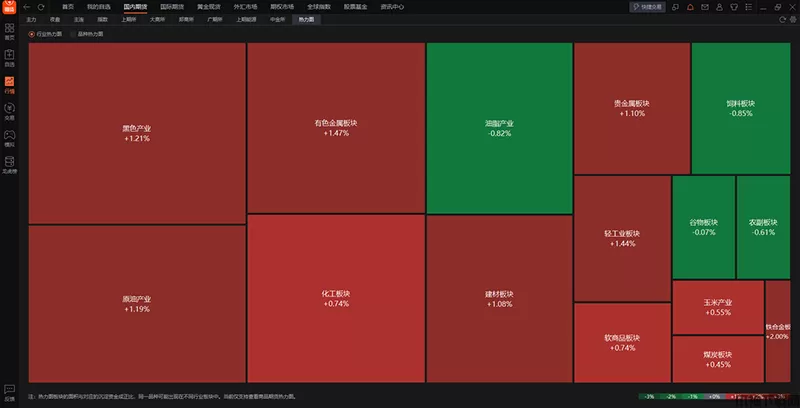Click the 交易 trading icon in sidebar
800x408 pixels.
[x=9, y=111]
